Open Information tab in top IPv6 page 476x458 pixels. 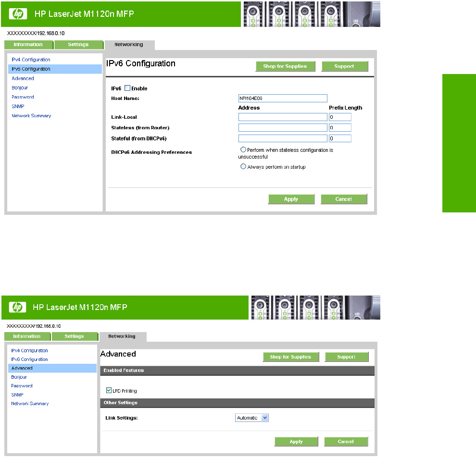click(x=28, y=45)
